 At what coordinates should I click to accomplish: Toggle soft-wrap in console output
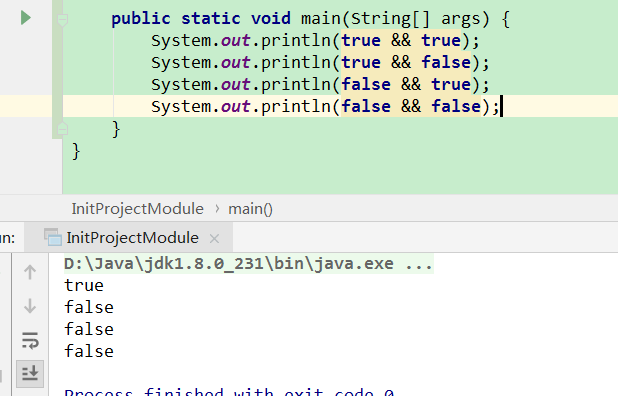click(30, 340)
